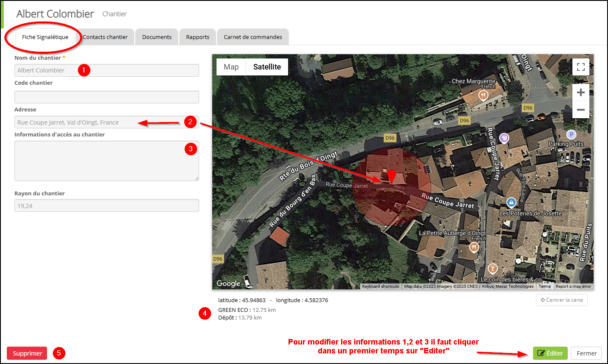Click the Chez Marguerite restaurant icon
Screen dimensions: 608x364
point(483,95)
